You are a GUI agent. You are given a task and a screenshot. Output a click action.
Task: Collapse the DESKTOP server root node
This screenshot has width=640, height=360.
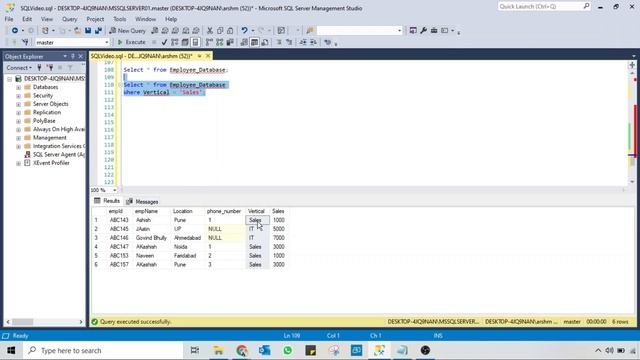(x=9, y=79)
